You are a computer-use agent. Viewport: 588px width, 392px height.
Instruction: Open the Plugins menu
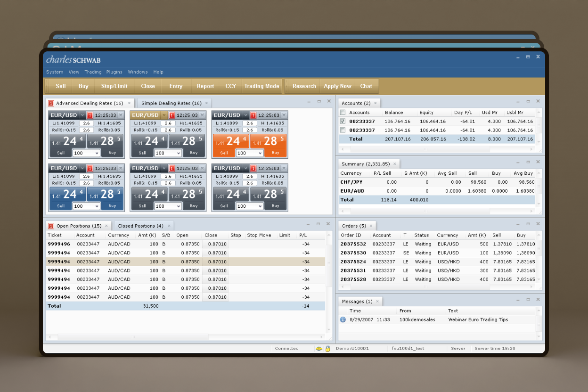click(114, 72)
